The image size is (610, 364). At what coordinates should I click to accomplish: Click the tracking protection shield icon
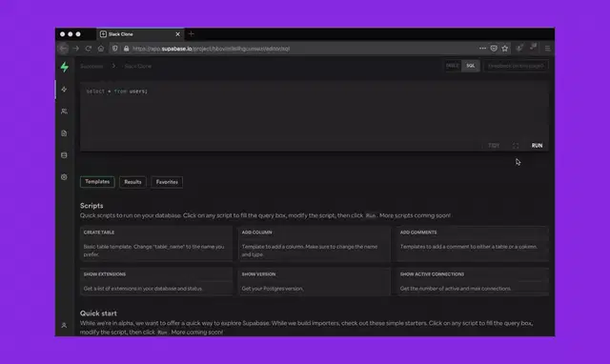point(114,49)
